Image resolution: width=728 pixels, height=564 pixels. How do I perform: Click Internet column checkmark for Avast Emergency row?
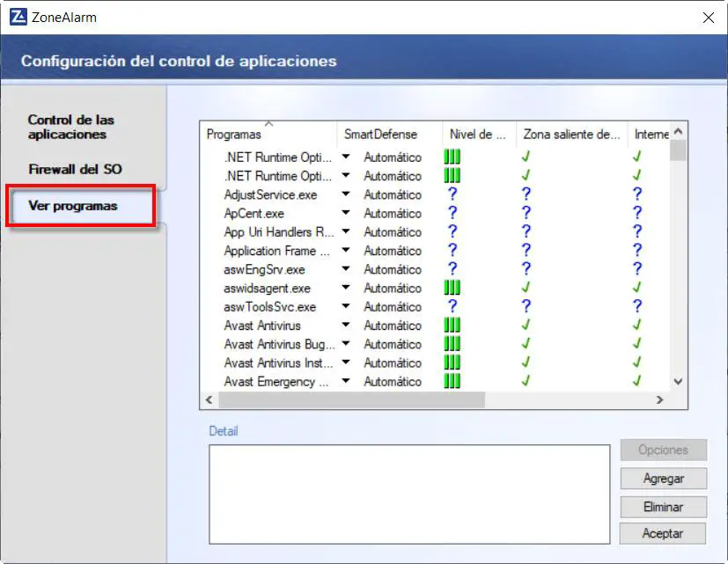pos(637,381)
